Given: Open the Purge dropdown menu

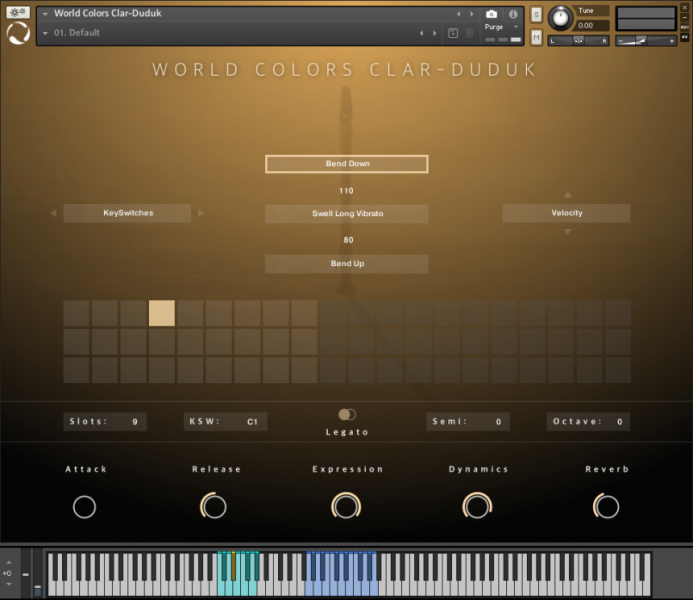Looking at the screenshot, I should (501, 27).
